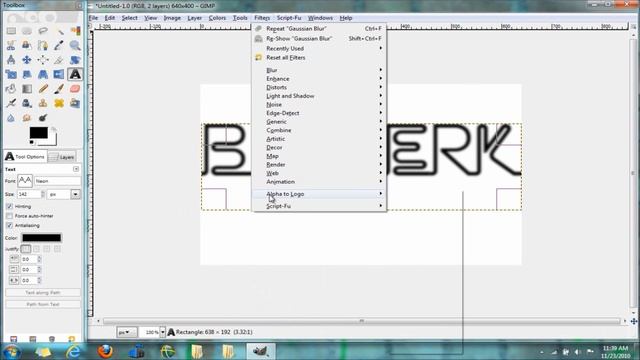Select the Airbrush tool

11,103
